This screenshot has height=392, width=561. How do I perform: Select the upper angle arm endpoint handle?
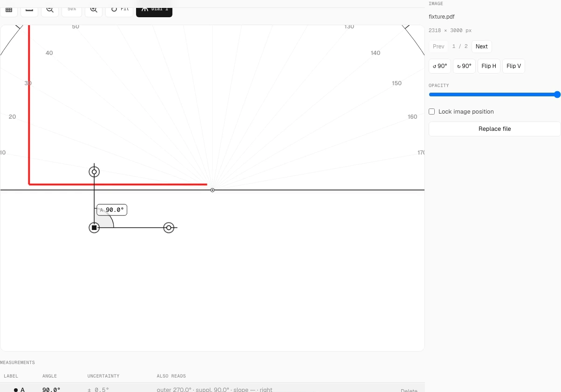(x=94, y=172)
